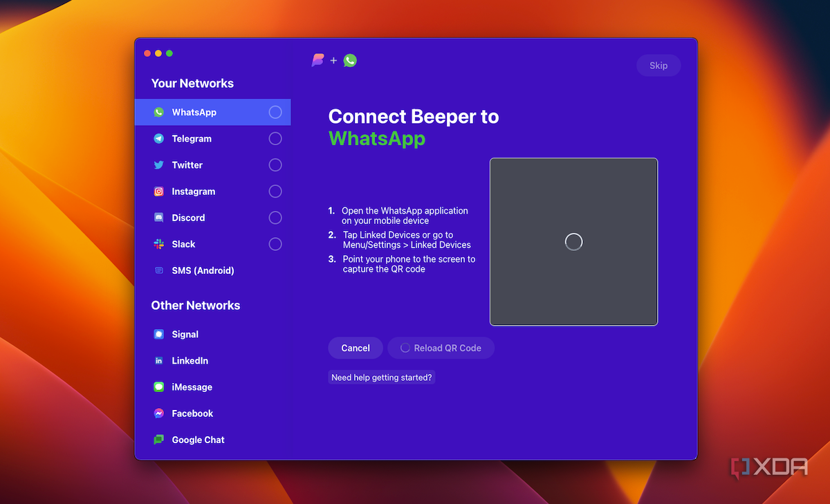830x504 pixels.
Task: Select the status circle beside Telegram
Action: [x=275, y=138]
